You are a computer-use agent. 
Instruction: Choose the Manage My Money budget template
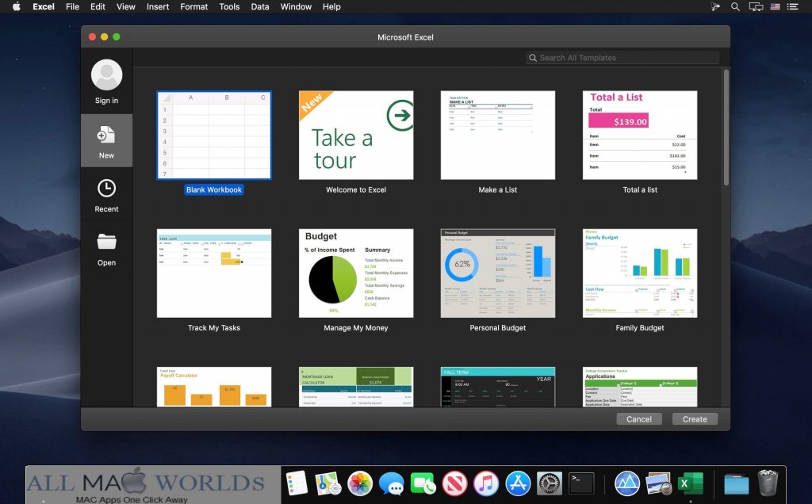(356, 273)
